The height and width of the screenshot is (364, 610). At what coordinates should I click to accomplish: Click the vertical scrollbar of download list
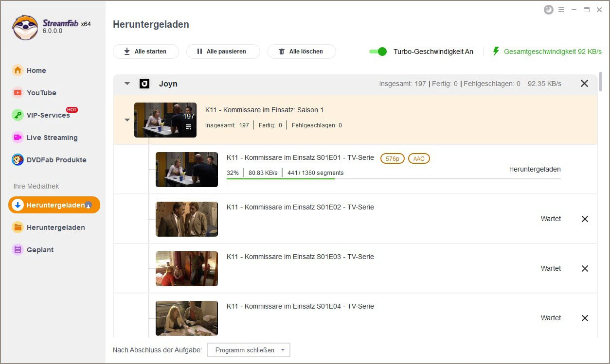[x=601, y=82]
